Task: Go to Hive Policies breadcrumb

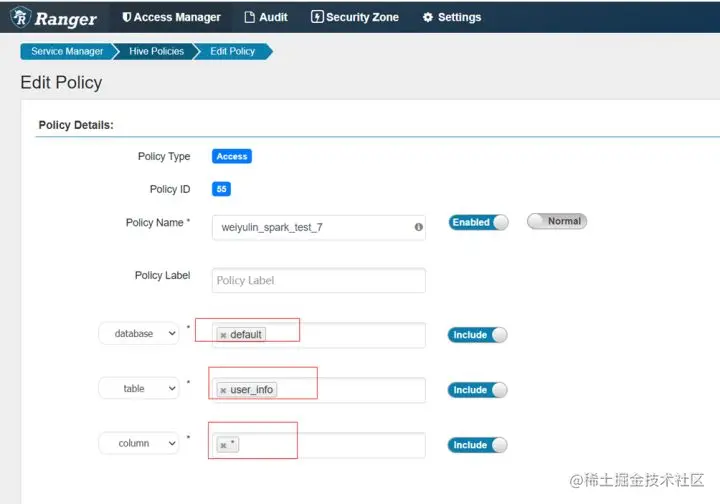Action: tap(156, 51)
